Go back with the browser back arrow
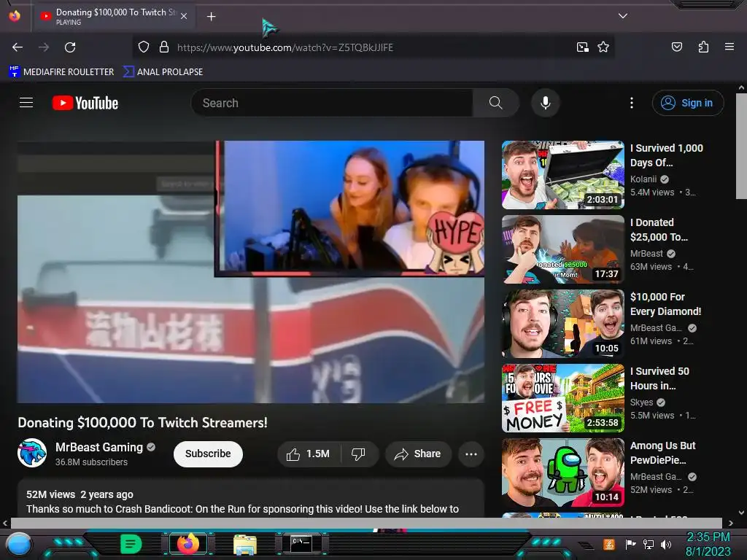The image size is (747, 560). coord(18,47)
